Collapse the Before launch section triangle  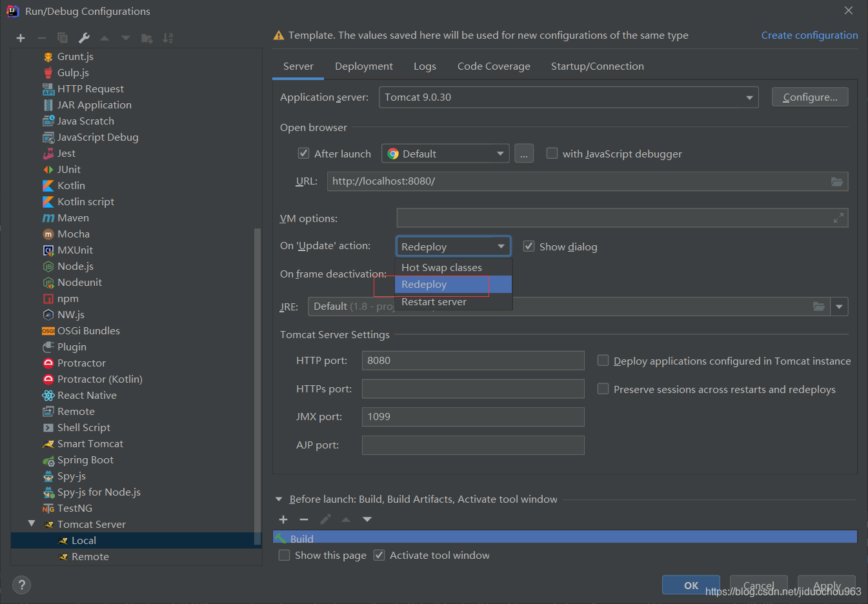(x=279, y=499)
